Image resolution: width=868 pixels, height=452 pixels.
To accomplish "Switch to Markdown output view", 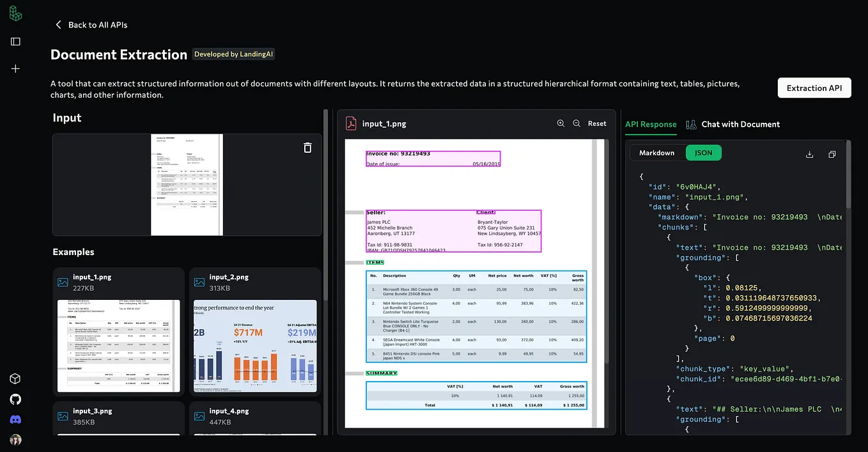I will tap(657, 152).
